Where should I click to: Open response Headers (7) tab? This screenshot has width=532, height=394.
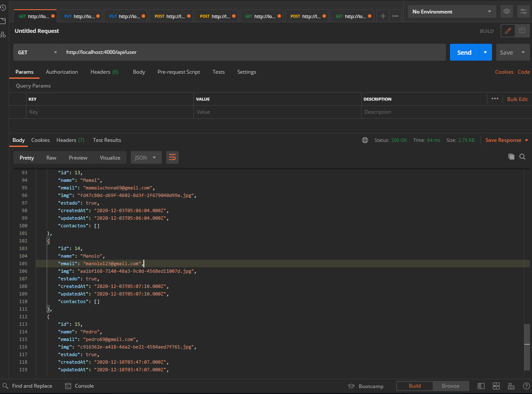[70, 140]
